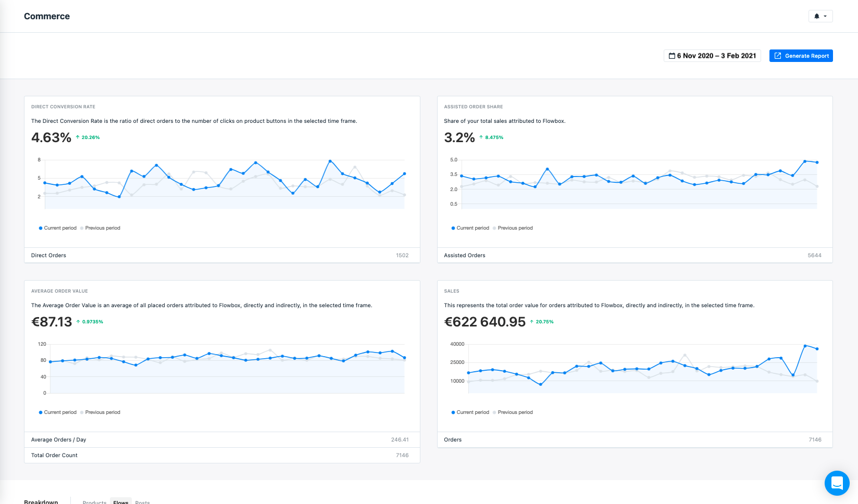
Task: Open the 6 Nov 2020 – 3 Feb 2021 date range picker
Action: [712, 56]
